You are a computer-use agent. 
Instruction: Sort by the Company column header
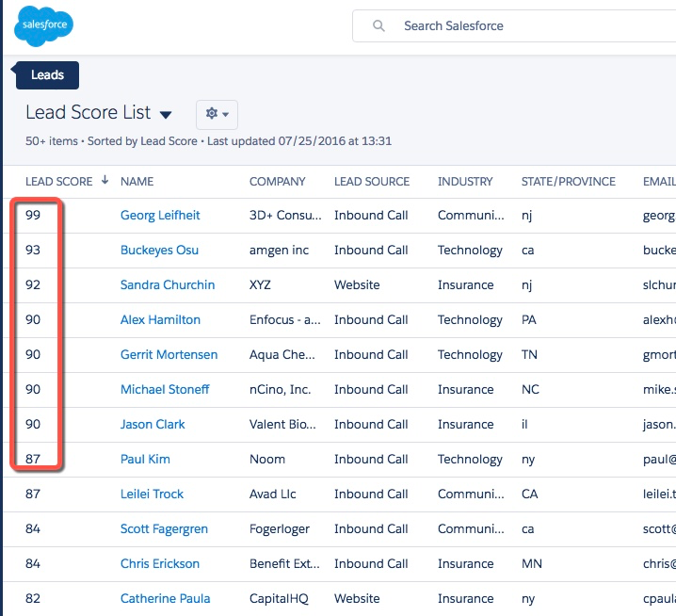pos(277,182)
